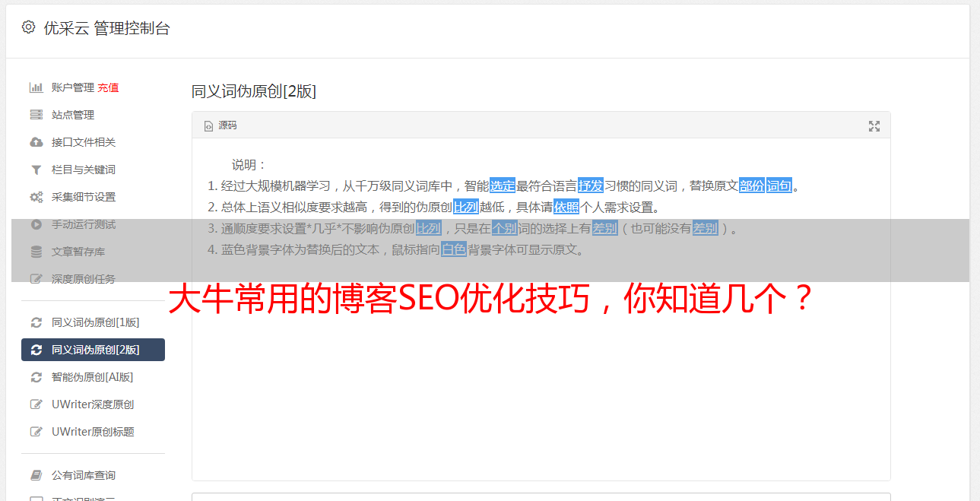Image resolution: width=980 pixels, height=501 pixels.
Task: Select the active 同义词伪原创[2版] menu item
Action: (93, 350)
